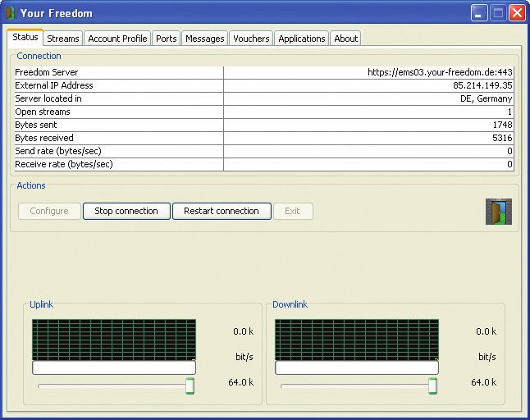The image size is (530, 420).
Task: Open the Applications tab
Action: pos(301,39)
